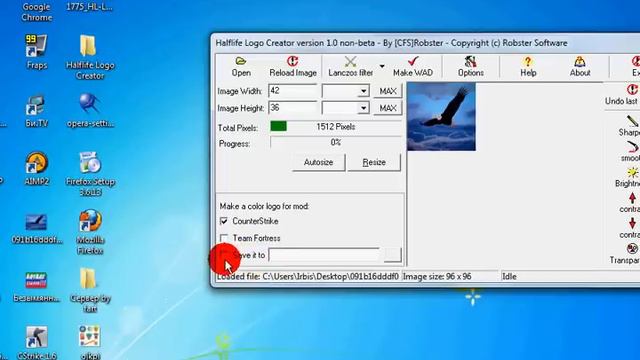This screenshot has height=360, width=640.
Task: Open the Image Width preset dropdown
Action: 363,91
